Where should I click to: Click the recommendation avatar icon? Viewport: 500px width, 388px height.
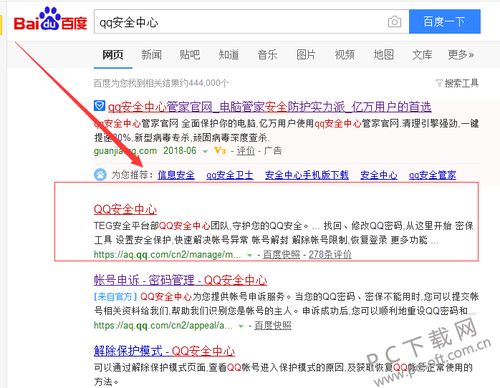[x=100, y=175]
